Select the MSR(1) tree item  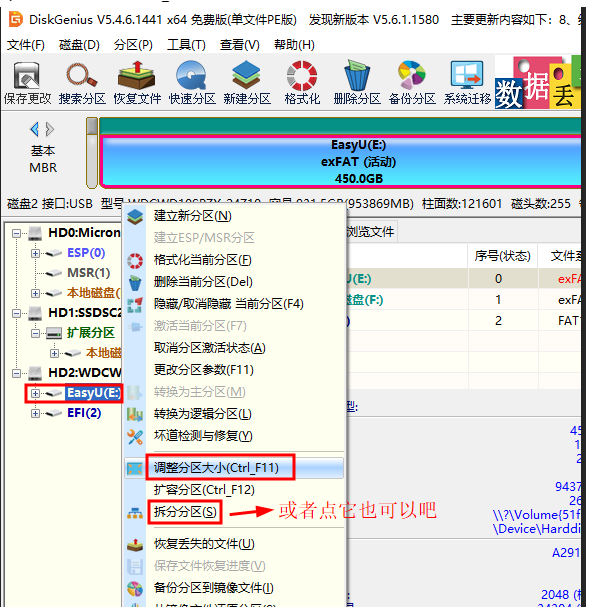88,273
